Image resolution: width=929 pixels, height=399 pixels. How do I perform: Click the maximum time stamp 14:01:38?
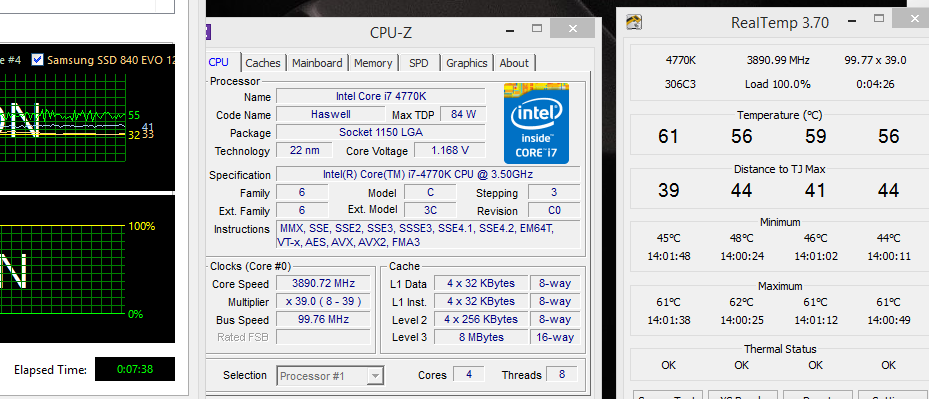(668, 321)
